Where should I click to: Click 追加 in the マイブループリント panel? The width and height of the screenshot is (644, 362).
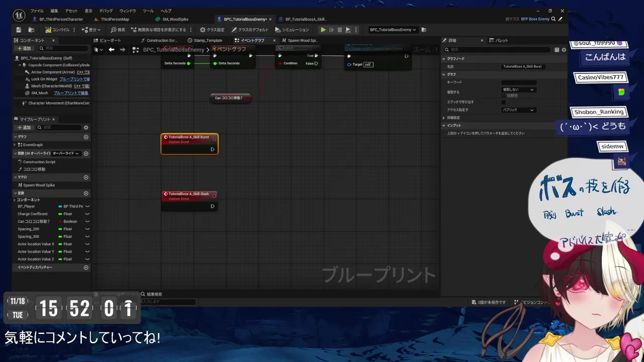[x=24, y=127]
